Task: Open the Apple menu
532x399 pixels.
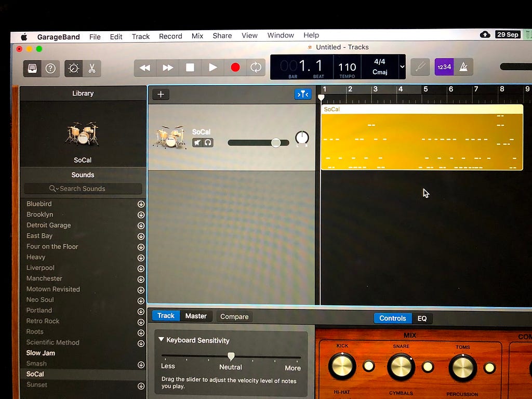Action: tap(24, 37)
